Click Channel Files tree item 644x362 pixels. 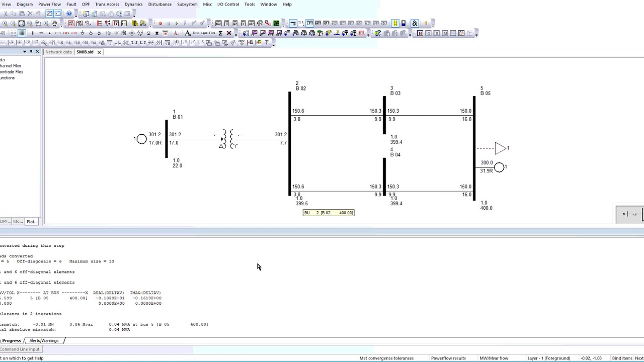coord(10,66)
